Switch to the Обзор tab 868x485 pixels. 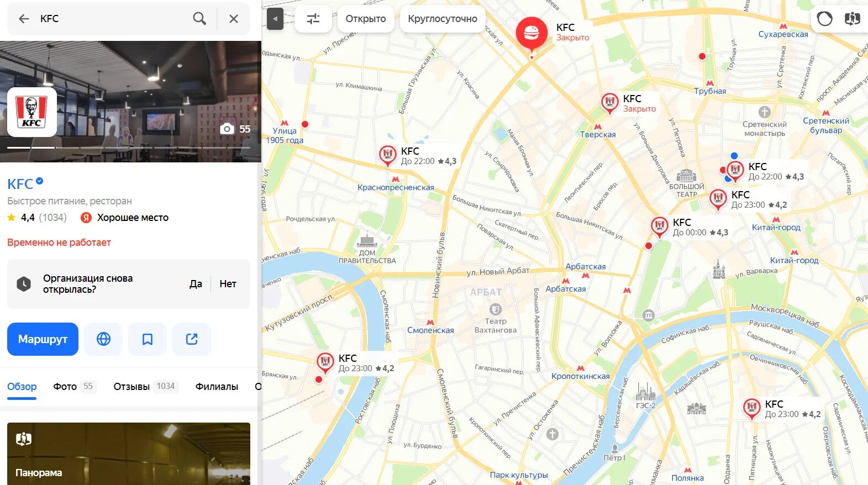pos(22,387)
